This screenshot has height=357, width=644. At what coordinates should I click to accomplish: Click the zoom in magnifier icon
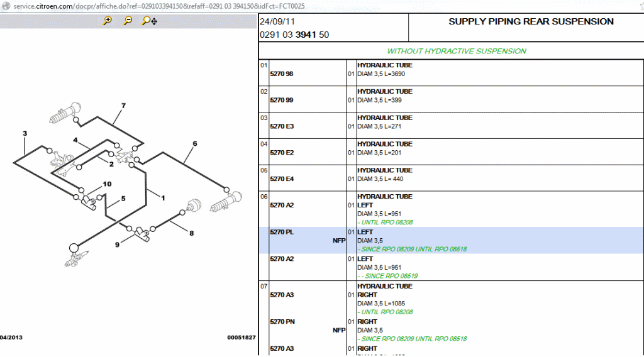click(x=108, y=21)
